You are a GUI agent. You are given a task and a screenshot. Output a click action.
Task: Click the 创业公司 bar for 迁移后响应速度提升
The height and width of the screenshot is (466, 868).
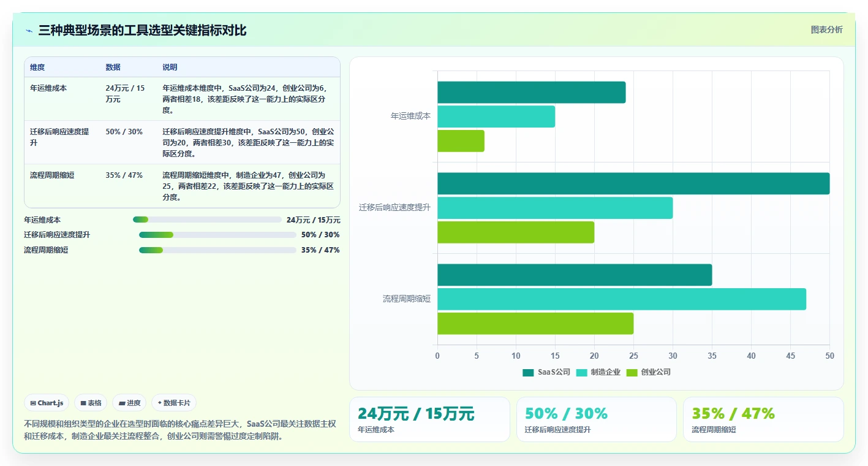tap(516, 232)
